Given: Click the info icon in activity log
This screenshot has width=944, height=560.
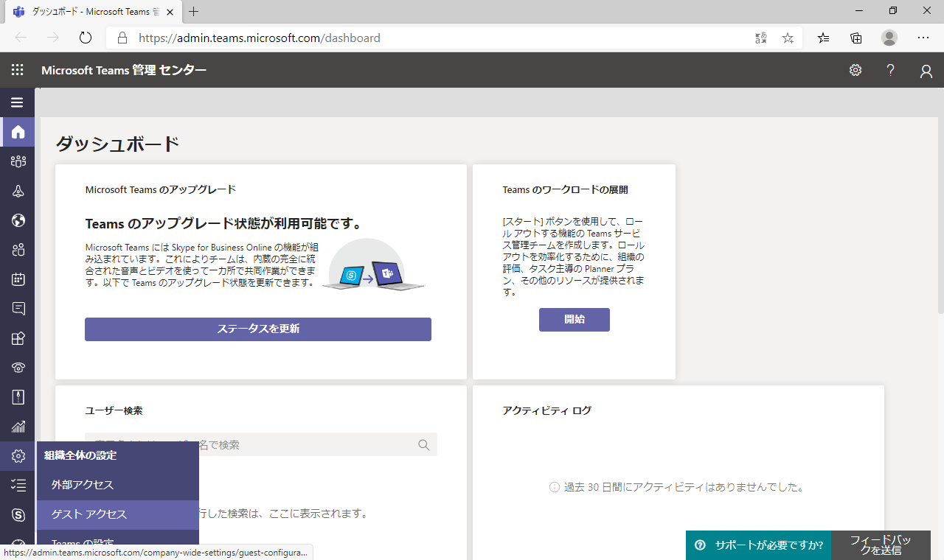Looking at the screenshot, I should (555, 487).
